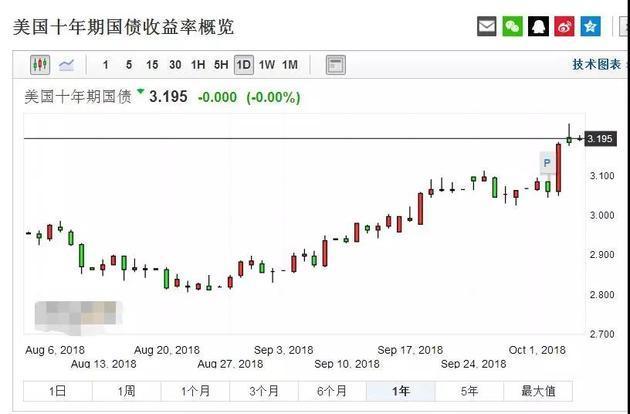Choose the 1日 time range tab

pyautogui.click(x=57, y=391)
